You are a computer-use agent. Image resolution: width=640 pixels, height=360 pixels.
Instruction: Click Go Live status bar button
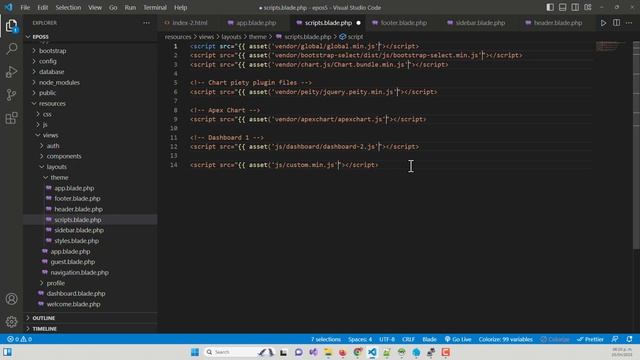(458, 339)
